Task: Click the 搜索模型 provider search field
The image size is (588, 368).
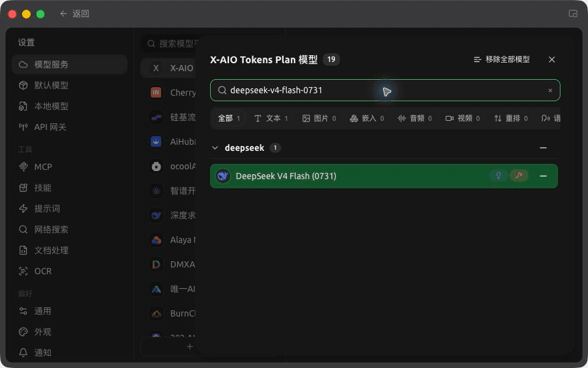Action: [170, 44]
